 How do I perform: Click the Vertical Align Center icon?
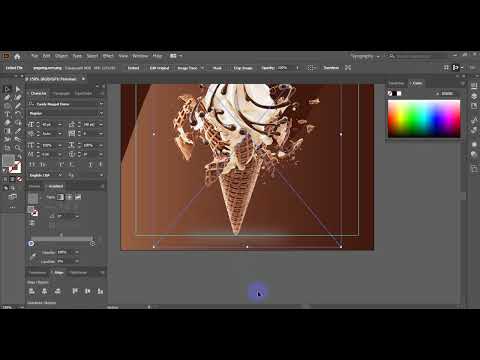click(88, 291)
